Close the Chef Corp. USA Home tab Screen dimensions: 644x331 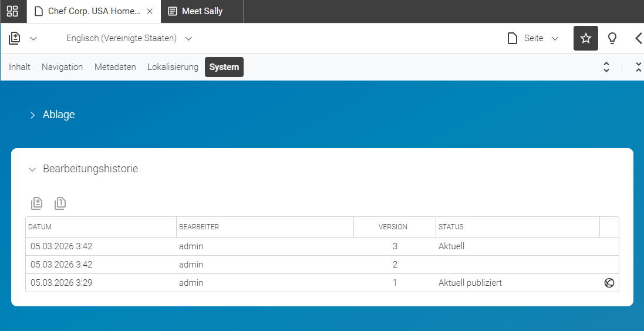point(150,12)
